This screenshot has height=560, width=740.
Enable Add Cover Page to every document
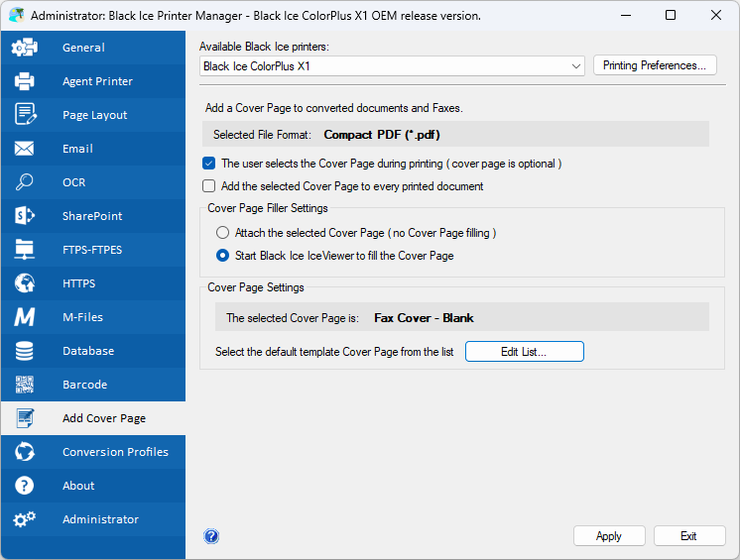(x=208, y=186)
